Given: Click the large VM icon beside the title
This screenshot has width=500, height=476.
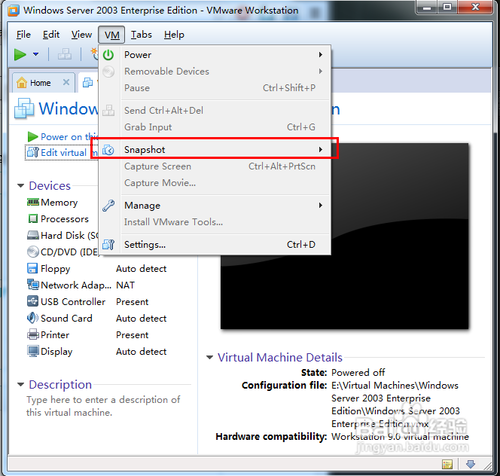Looking at the screenshot, I should tap(24, 108).
